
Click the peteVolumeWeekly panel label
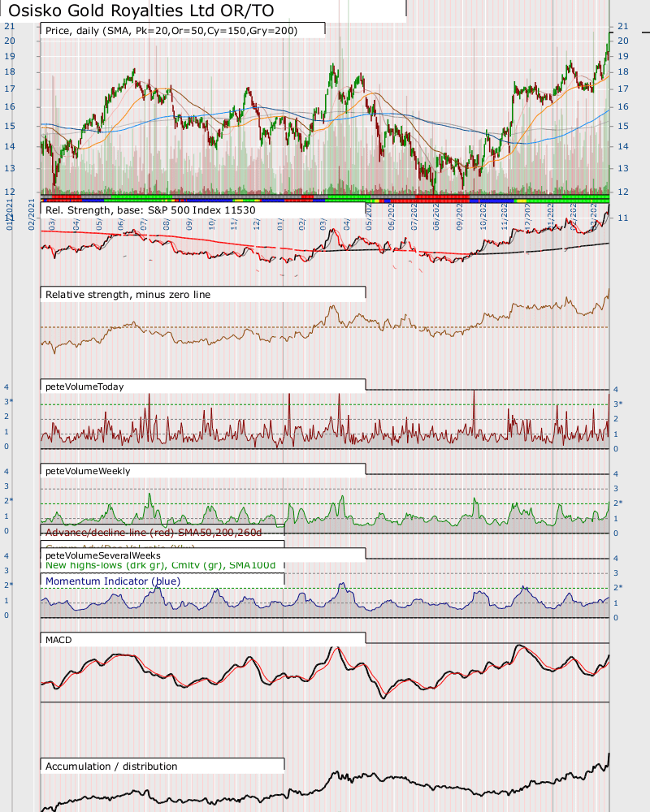coord(88,471)
